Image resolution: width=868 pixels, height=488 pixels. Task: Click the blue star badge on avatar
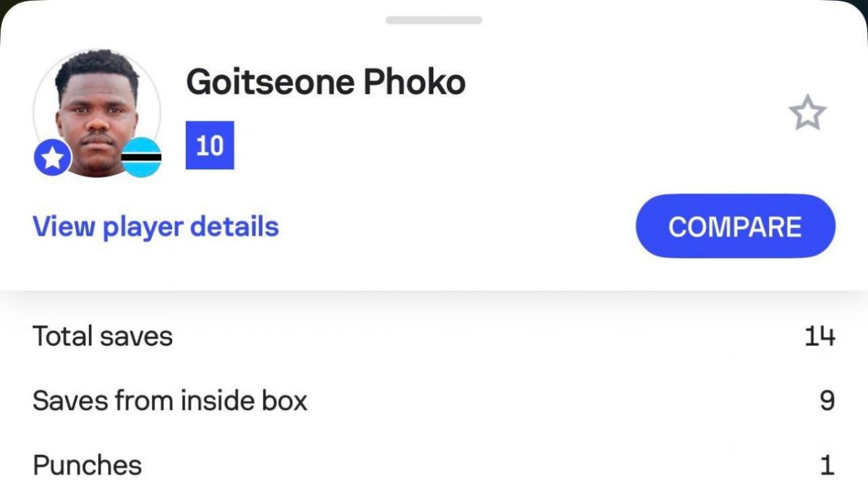53,158
